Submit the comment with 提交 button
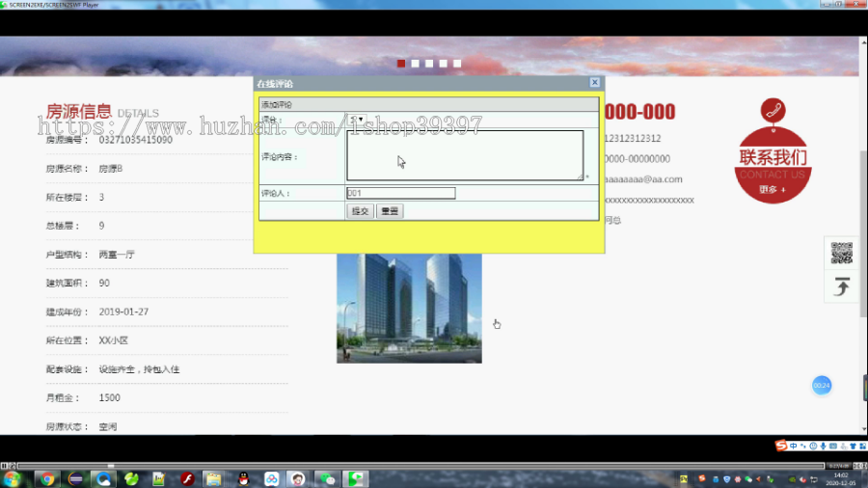The height and width of the screenshot is (488, 868). [x=361, y=211]
